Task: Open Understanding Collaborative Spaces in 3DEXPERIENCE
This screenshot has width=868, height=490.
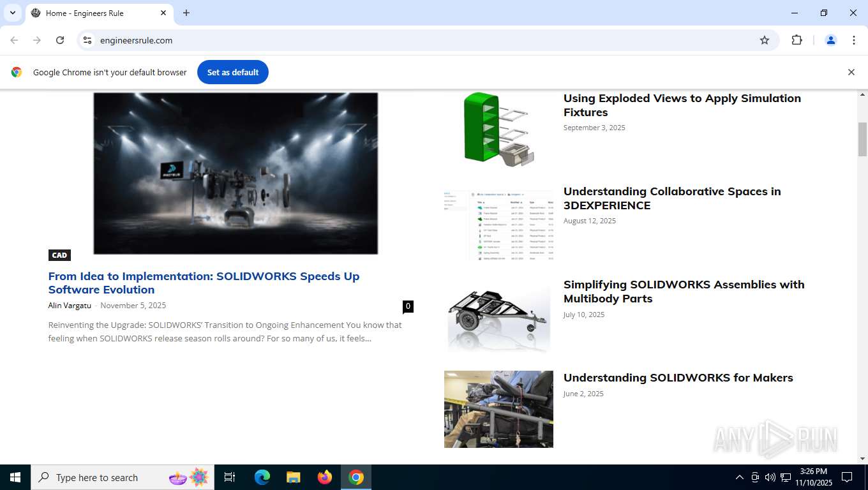Action: pos(671,198)
